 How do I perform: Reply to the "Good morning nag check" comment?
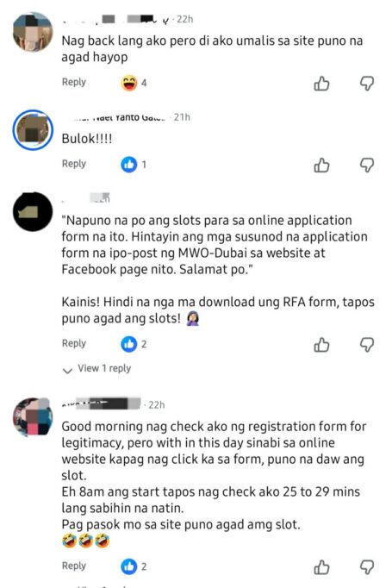click(x=74, y=566)
